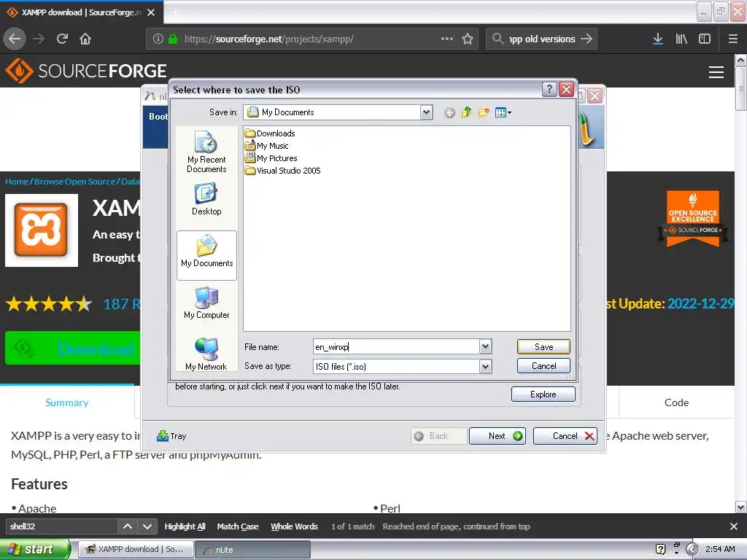Click into the File name text field

396,346
